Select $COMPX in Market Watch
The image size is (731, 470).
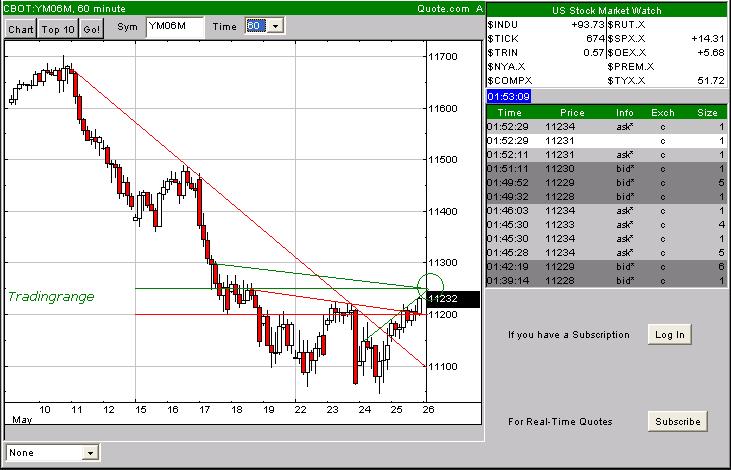(510, 81)
